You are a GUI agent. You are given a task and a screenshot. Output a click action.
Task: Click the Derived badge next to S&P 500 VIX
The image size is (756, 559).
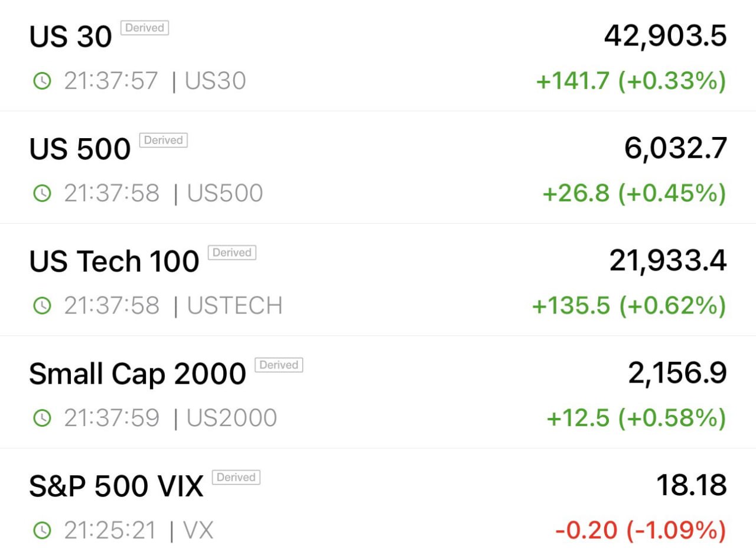pyautogui.click(x=236, y=477)
